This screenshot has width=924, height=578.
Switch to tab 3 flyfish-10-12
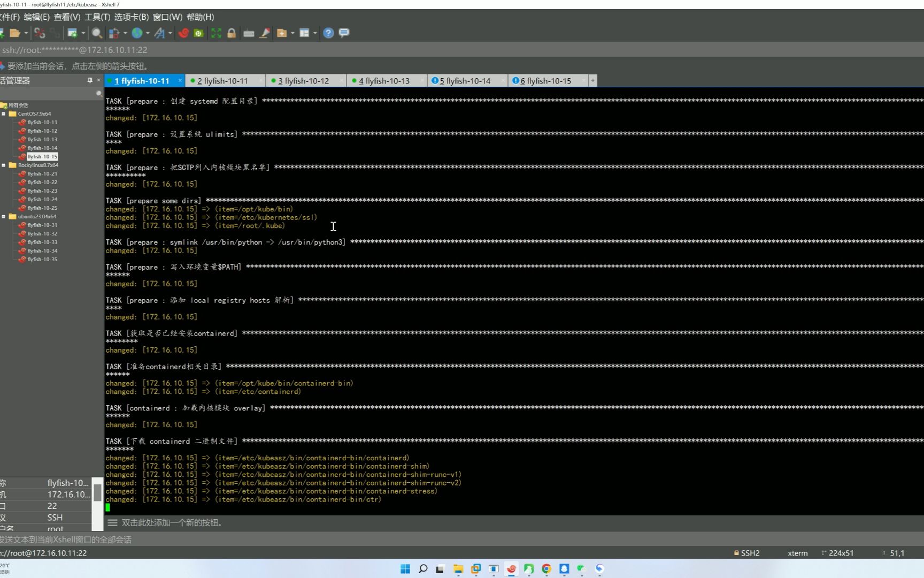tap(303, 81)
